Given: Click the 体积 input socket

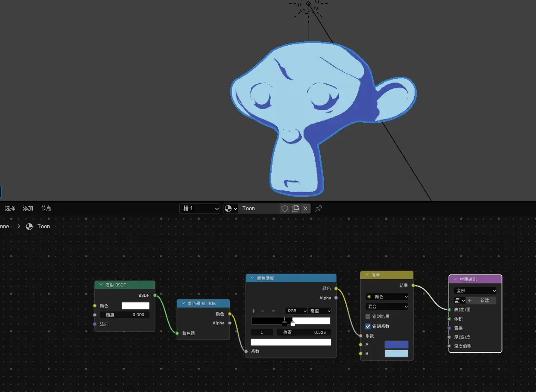Looking at the screenshot, I should 449,319.
